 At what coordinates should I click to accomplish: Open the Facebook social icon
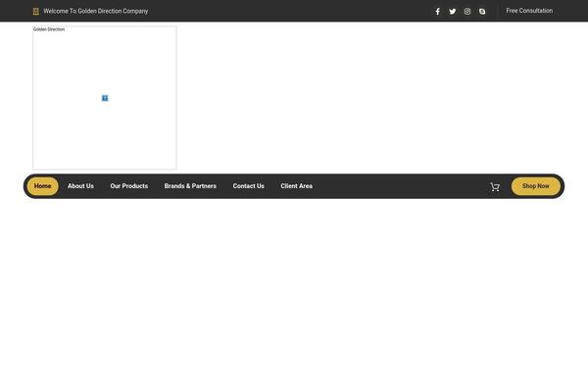tap(437, 11)
